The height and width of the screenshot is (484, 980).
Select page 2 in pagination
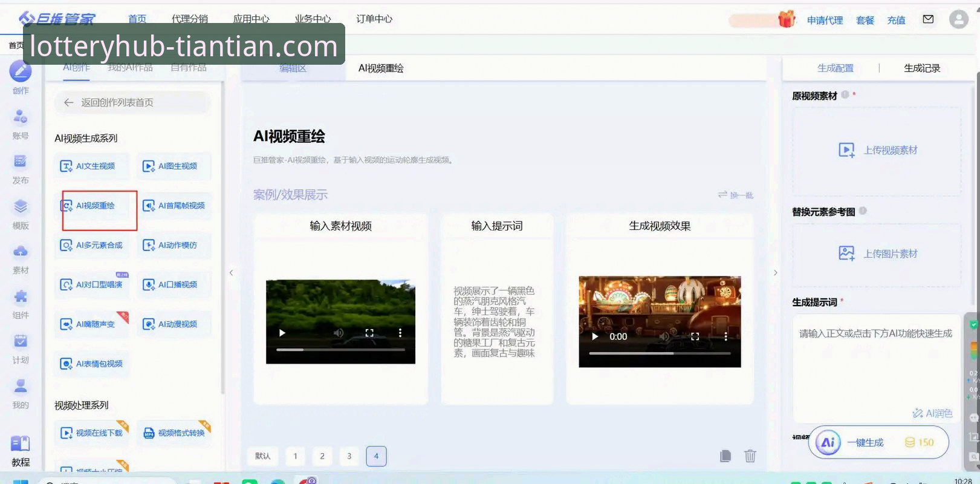pos(322,456)
